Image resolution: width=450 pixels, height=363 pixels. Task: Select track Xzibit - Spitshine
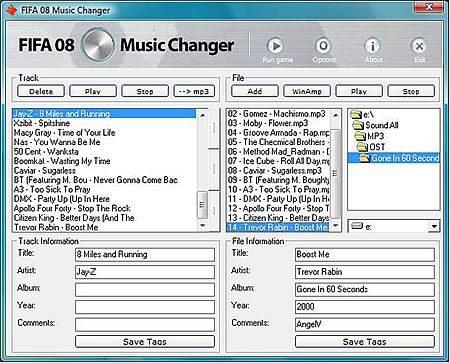click(x=104, y=123)
